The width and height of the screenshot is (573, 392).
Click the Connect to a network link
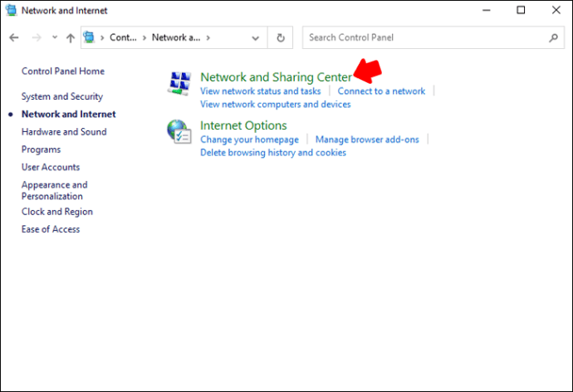(x=381, y=91)
